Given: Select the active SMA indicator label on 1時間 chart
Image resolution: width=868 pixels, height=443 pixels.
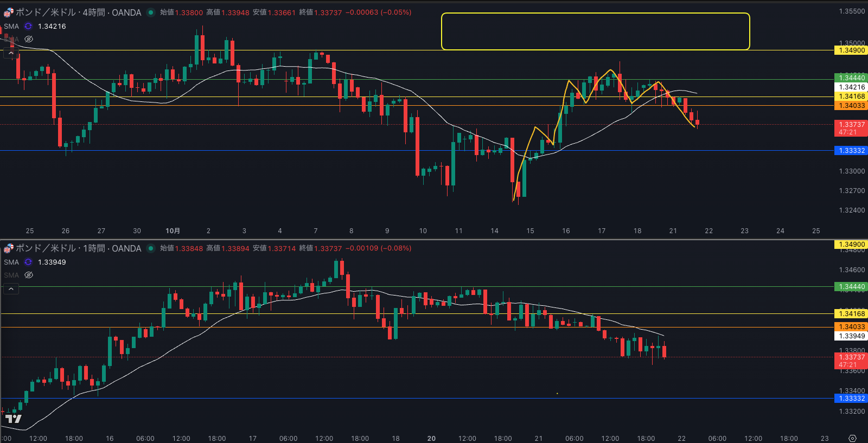Looking at the screenshot, I should tap(11, 262).
